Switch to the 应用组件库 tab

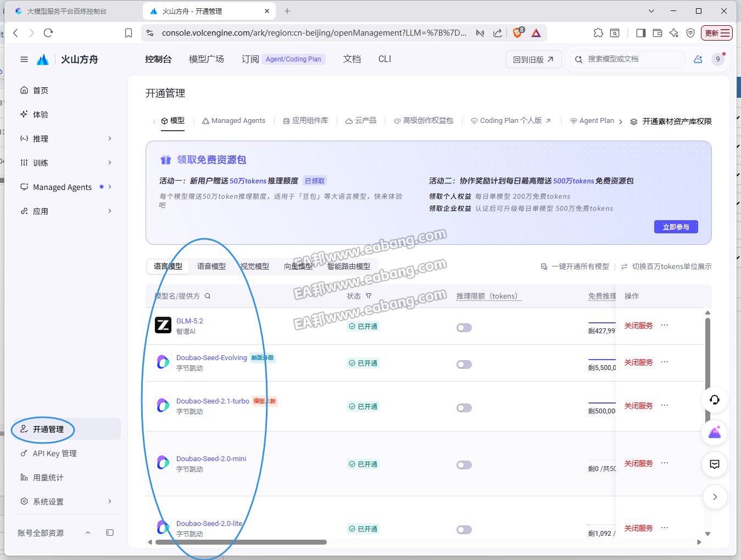point(305,121)
